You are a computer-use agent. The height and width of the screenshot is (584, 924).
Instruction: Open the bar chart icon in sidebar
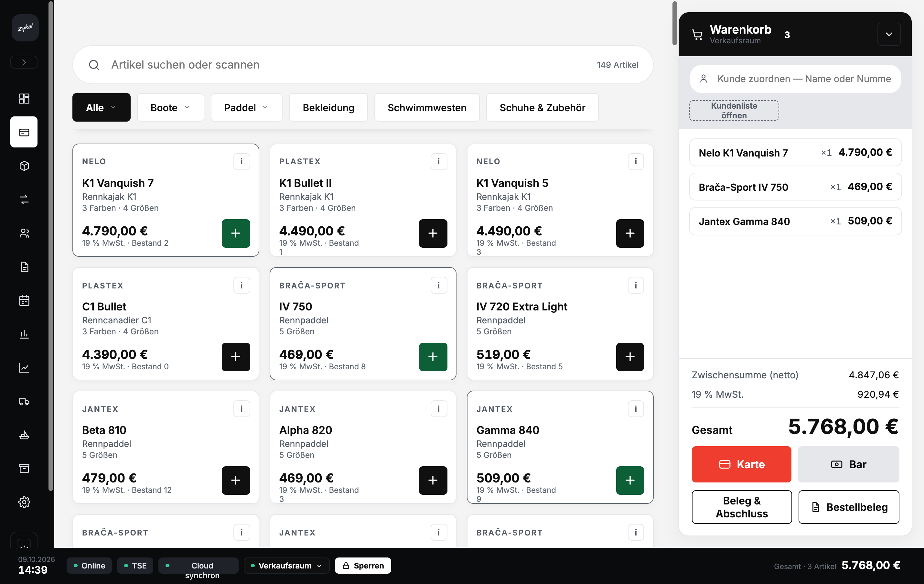click(x=24, y=334)
